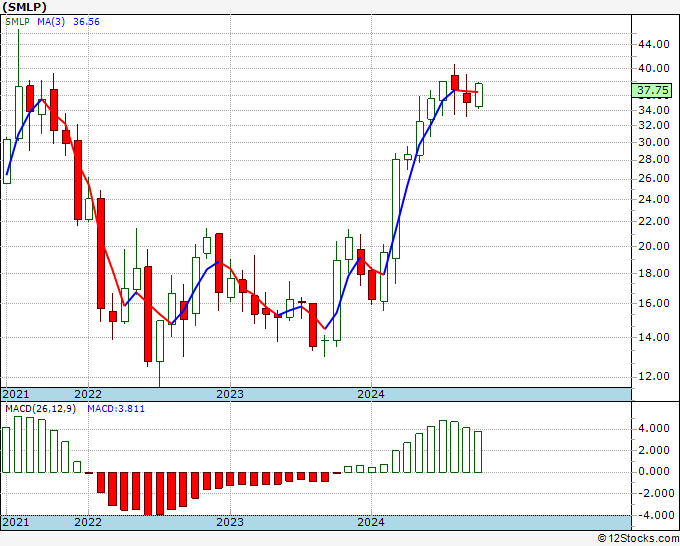Viewport: 680px width, 546px height.
Task: Click the 18.00 price axis label
Action: tap(654, 273)
